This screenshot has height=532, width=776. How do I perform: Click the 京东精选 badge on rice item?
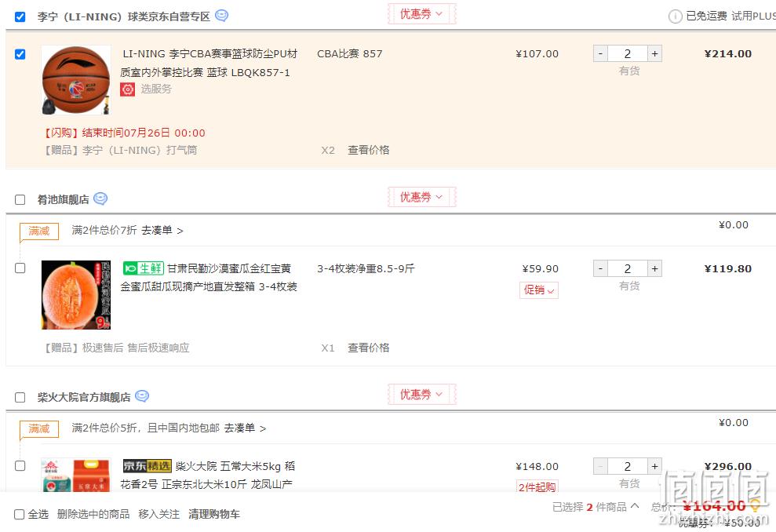(147, 465)
